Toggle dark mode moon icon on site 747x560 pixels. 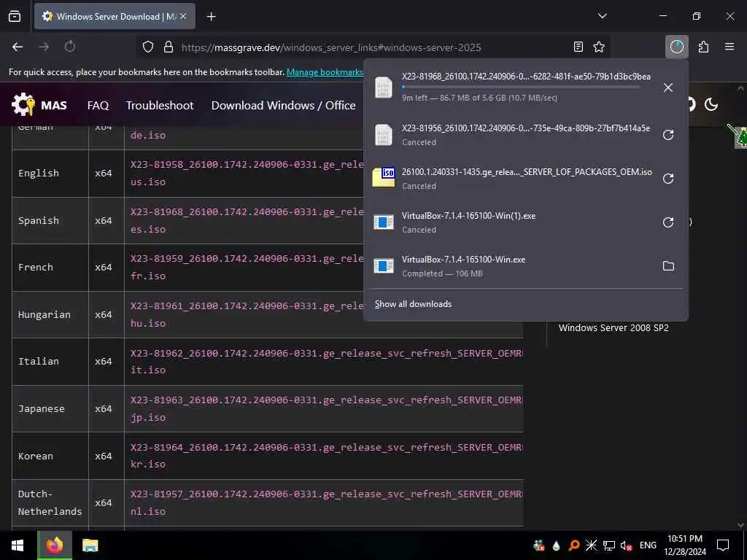click(711, 104)
